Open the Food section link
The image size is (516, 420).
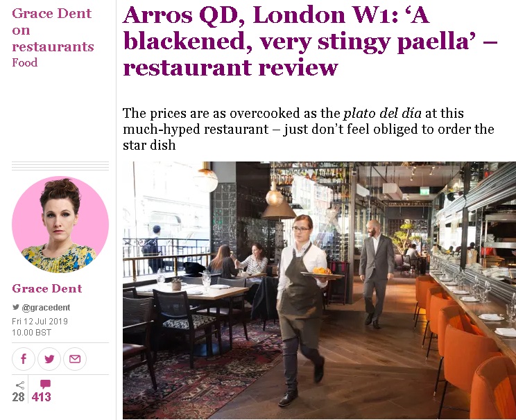pos(25,62)
